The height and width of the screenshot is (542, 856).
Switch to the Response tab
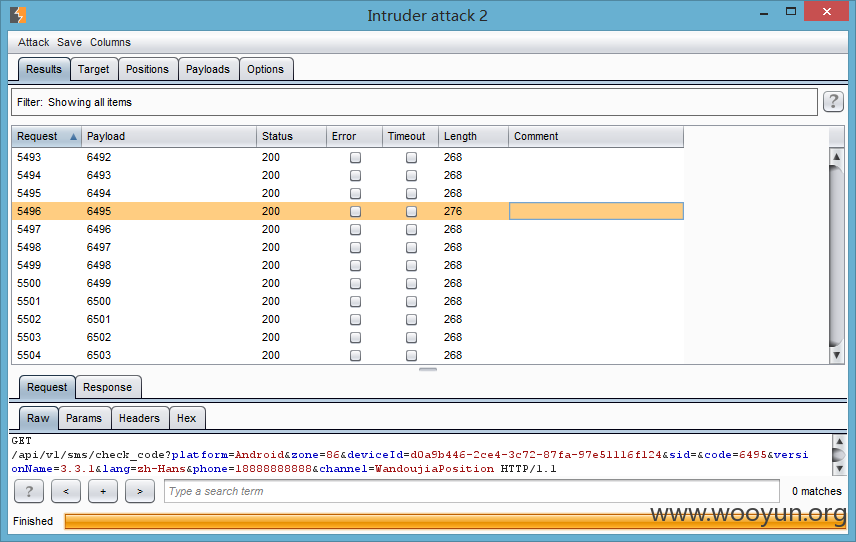point(108,387)
